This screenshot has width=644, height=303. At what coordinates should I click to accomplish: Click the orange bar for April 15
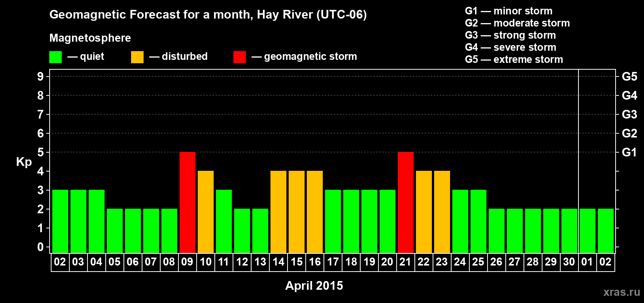pos(297,212)
